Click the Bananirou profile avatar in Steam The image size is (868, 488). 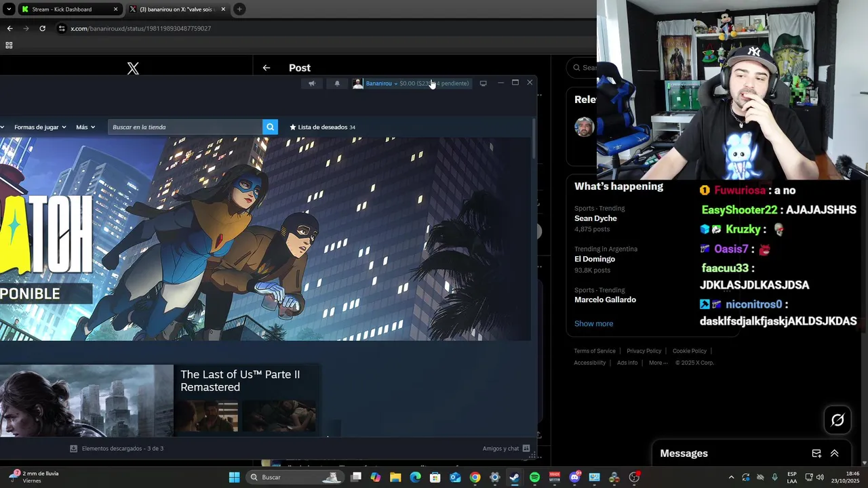[358, 83]
